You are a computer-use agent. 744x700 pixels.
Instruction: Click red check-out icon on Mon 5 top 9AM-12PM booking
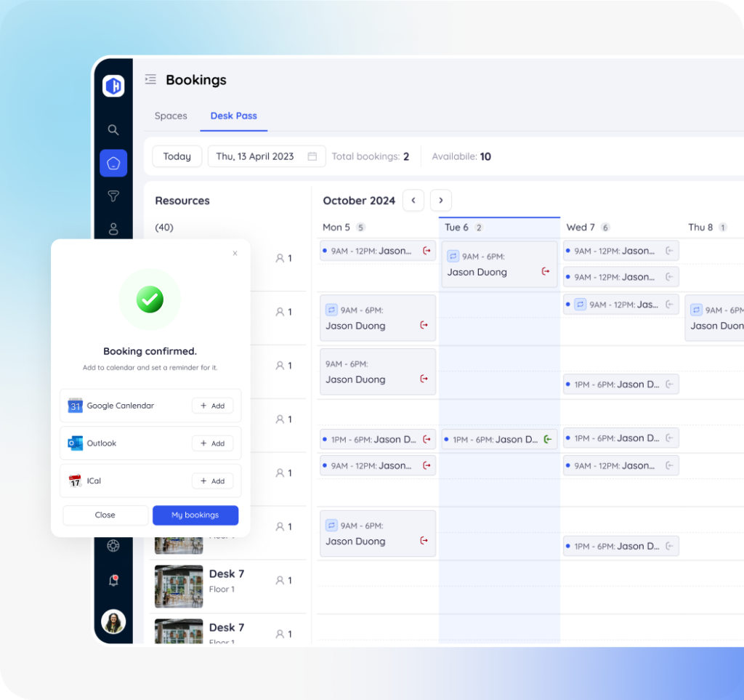pos(426,251)
